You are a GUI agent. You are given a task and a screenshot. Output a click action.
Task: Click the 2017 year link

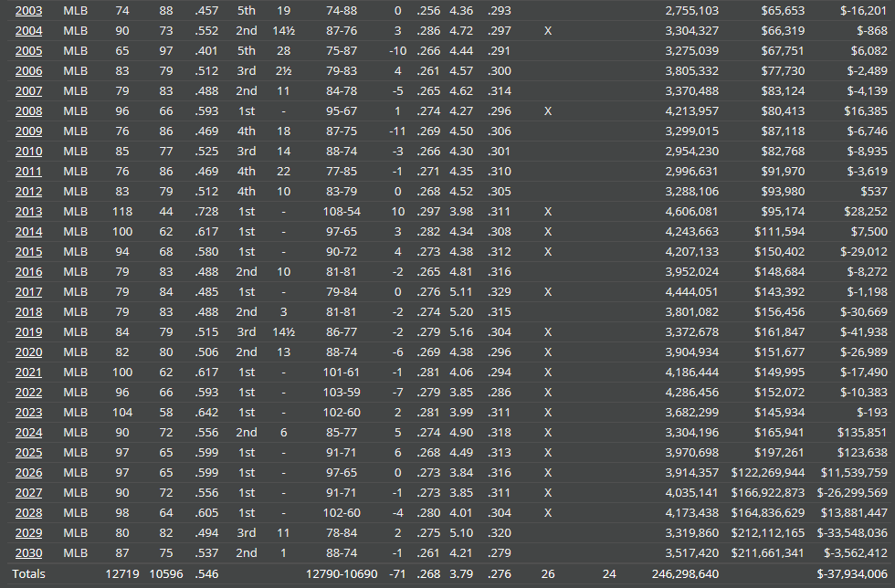click(x=28, y=291)
